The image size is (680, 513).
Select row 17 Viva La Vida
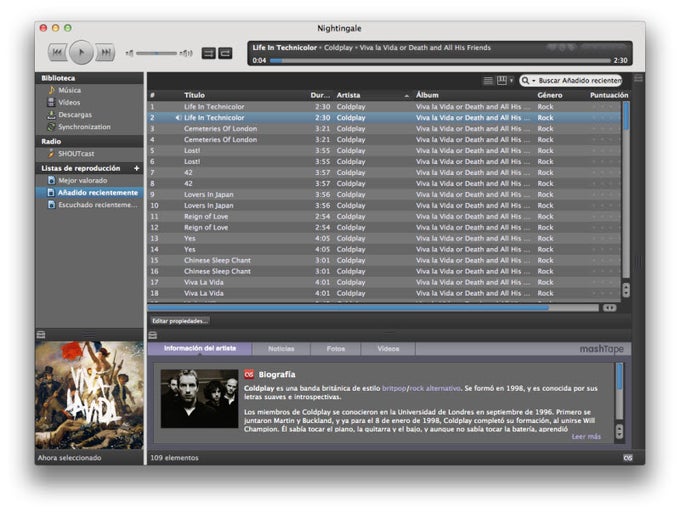pos(384,282)
